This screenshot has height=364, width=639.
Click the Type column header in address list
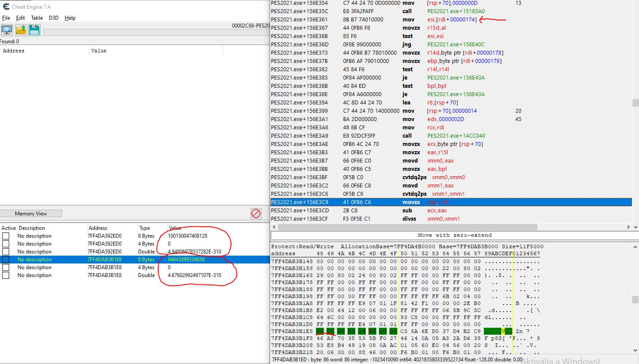click(x=145, y=228)
